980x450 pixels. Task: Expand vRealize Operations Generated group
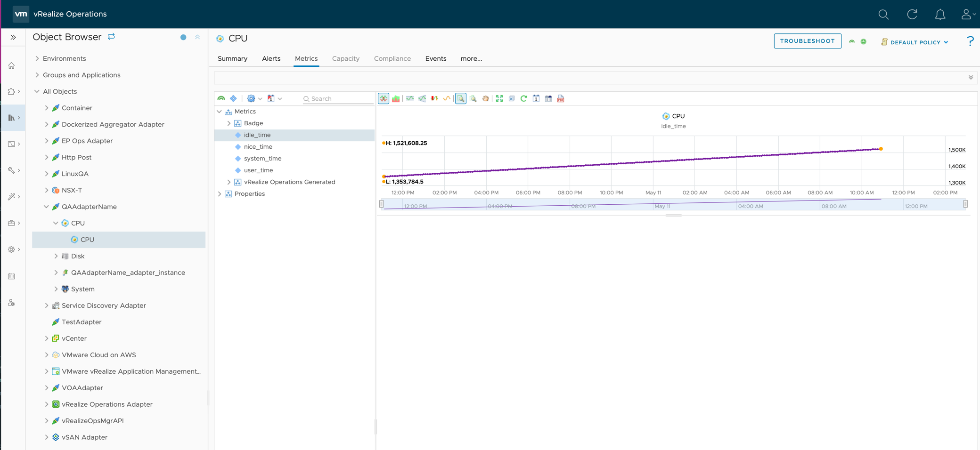coord(229,182)
